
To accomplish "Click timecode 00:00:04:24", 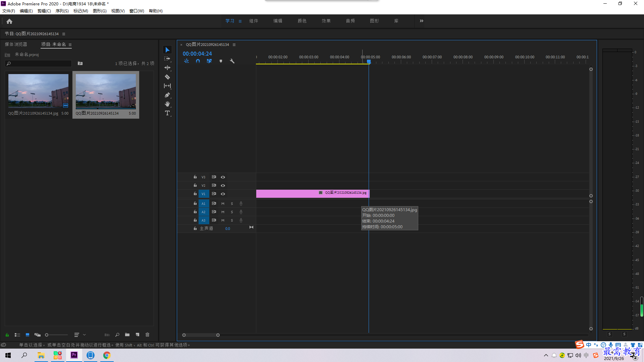I will coord(197,54).
